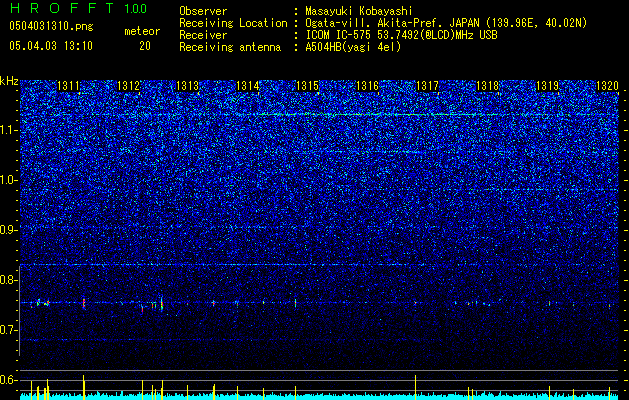629x400 pixels.
Task: Click time marker 1315
Action: [x=308, y=86]
